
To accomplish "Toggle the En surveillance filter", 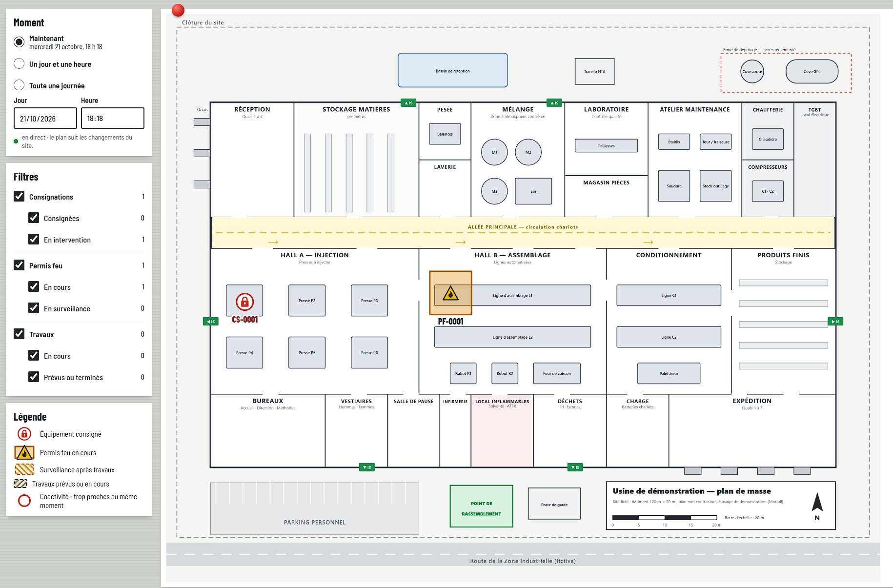I will tap(34, 308).
